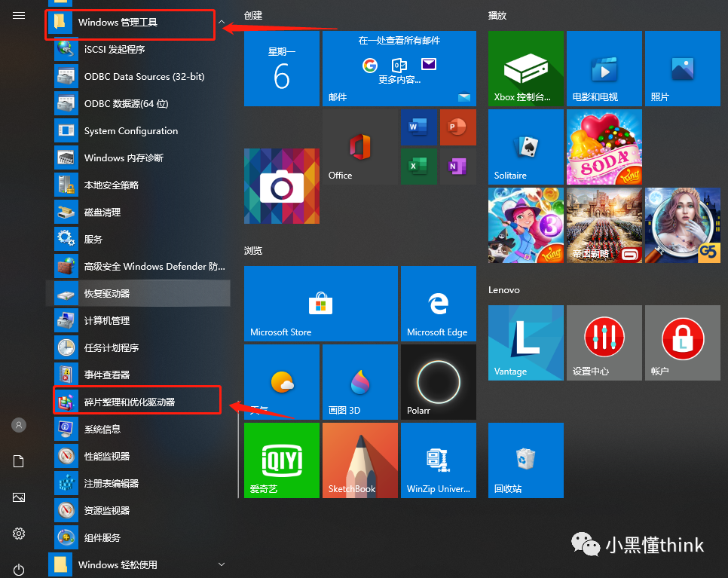The height and width of the screenshot is (578, 728).
Task: Launch Word from the Office tile group
Action: (x=419, y=127)
